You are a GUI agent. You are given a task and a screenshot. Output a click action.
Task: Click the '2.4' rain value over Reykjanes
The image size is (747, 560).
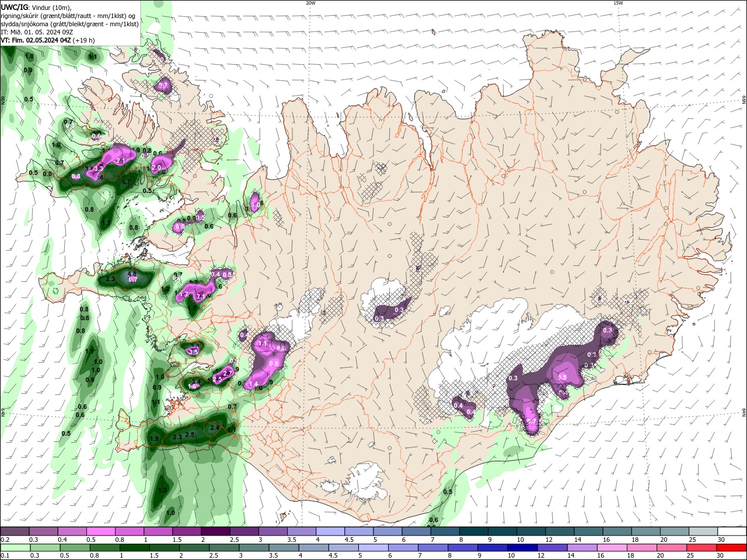click(x=215, y=428)
